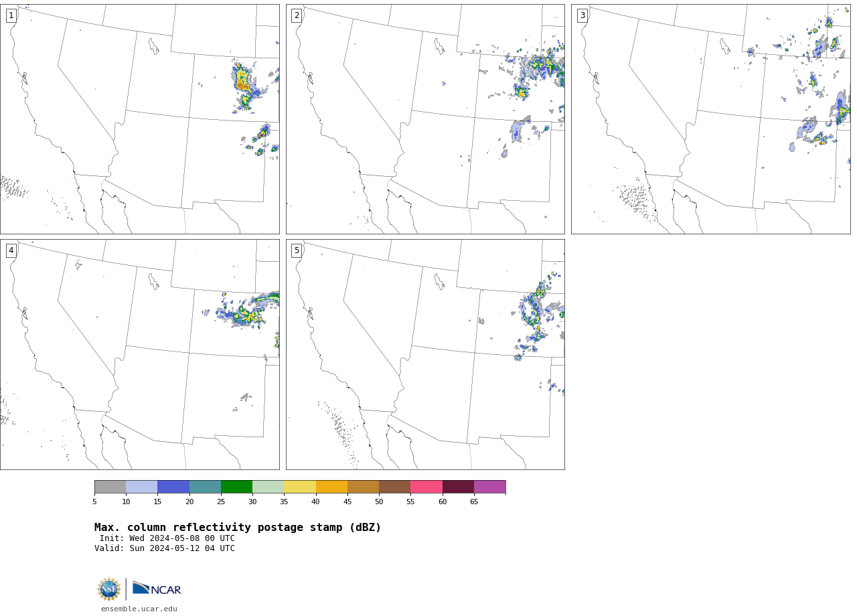Click the colorbar tick label 20
The width and height of the screenshot is (857, 616).
coord(189,502)
